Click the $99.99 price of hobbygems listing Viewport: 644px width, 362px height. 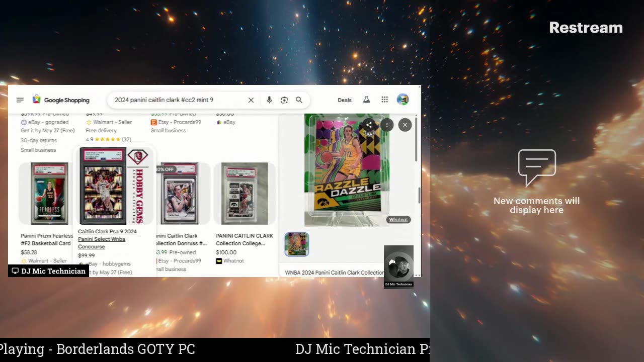click(x=87, y=255)
